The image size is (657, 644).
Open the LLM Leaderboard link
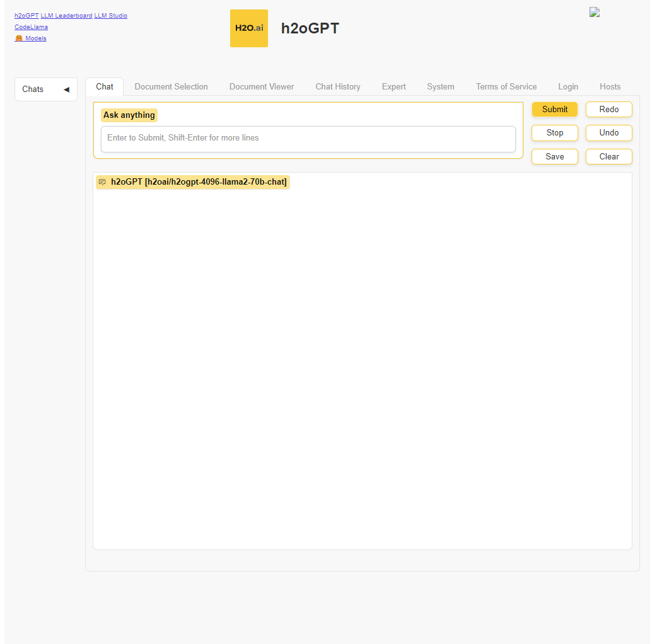pyautogui.click(x=66, y=16)
